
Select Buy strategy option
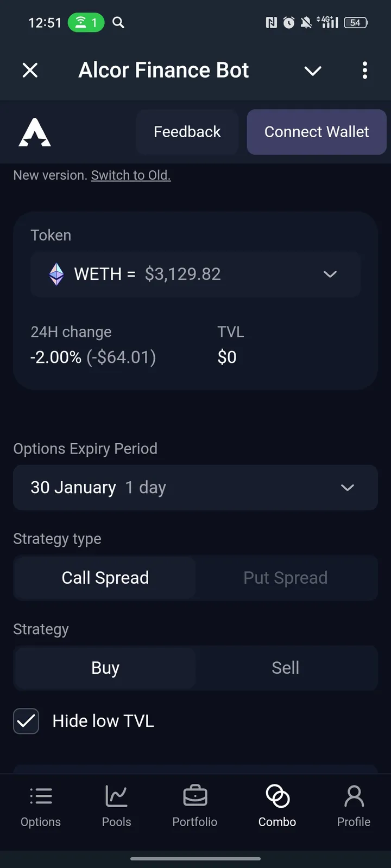[x=105, y=668]
